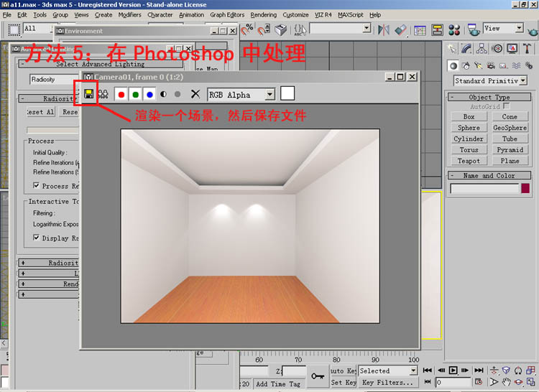
Task: Click the Key Filters button
Action: pyautogui.click(x=387, y=383)
